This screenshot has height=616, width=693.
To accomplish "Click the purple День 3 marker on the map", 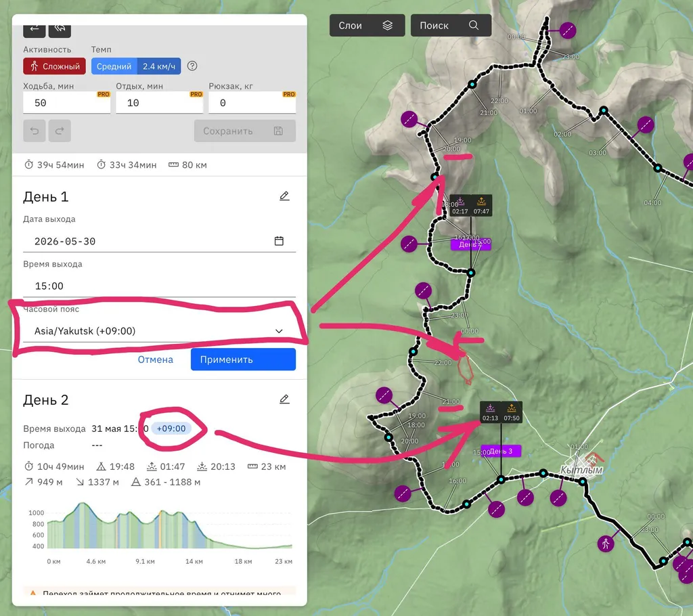I will click(501, 452).
